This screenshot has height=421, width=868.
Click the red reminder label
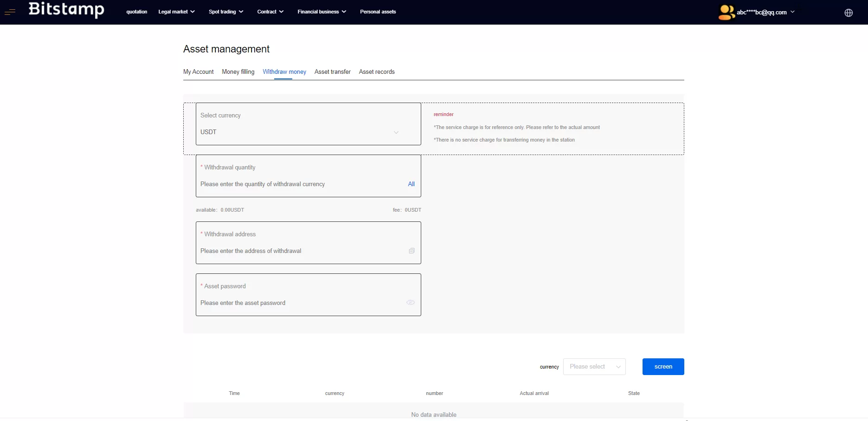coord(444,114)
